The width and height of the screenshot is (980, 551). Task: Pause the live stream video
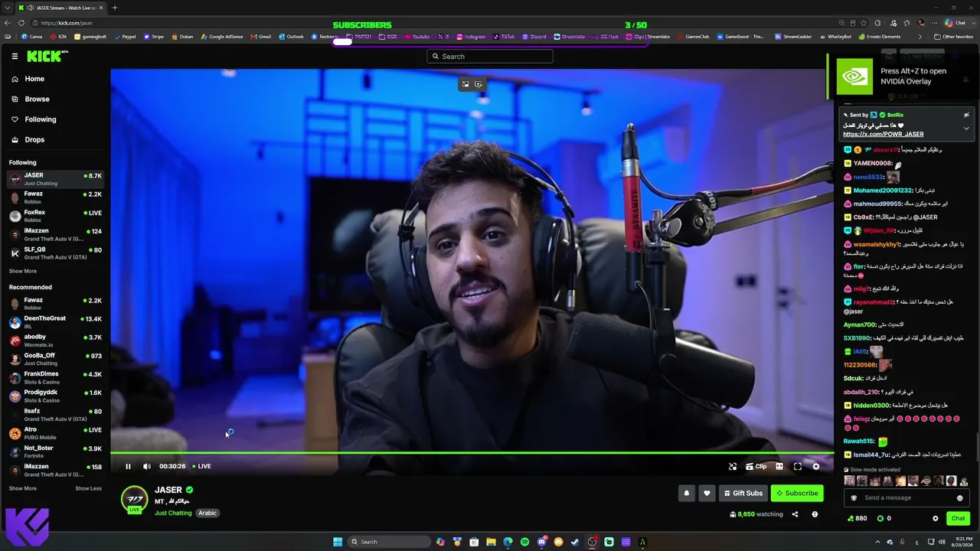[x=128, y=466]
